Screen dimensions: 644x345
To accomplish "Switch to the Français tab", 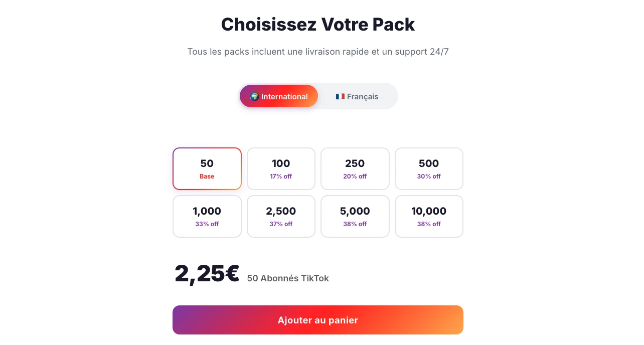I will click(357, 96).
